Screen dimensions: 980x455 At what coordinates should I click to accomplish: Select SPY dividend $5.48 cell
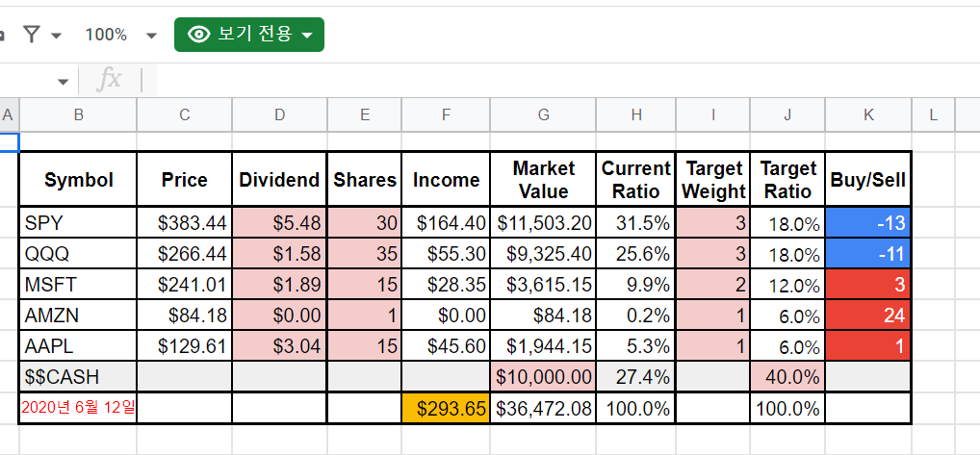point(279,222)
